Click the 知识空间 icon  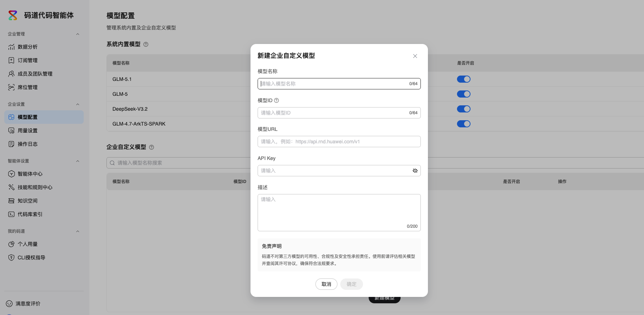pos(11,201)
